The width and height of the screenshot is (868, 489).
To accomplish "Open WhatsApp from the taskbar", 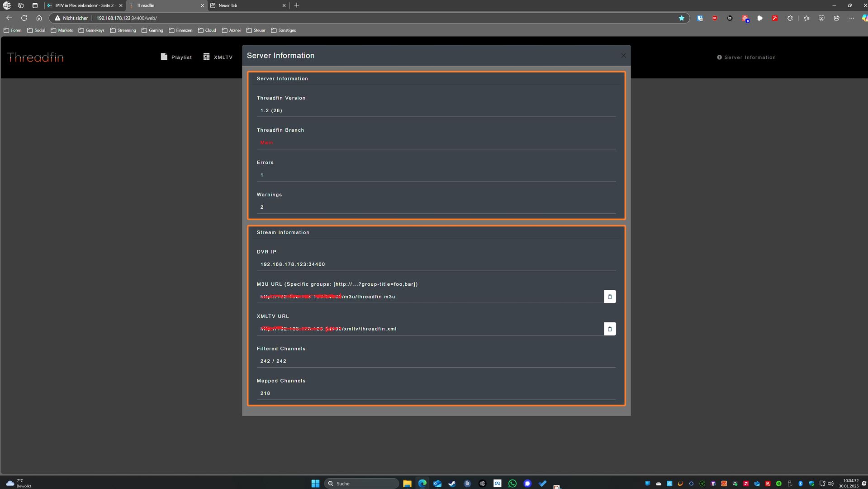I will coord(512,484).
